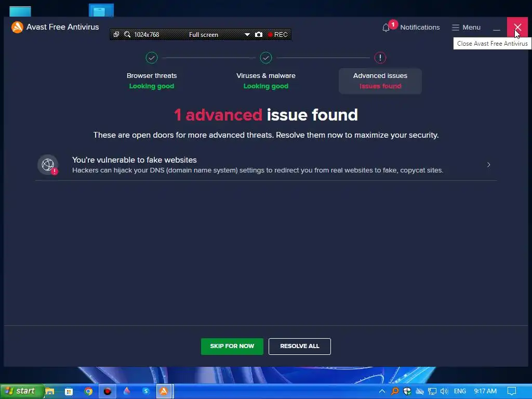Click the Avast logo icon
Viewport: 532px width, 399px height.
click(17, 27)
